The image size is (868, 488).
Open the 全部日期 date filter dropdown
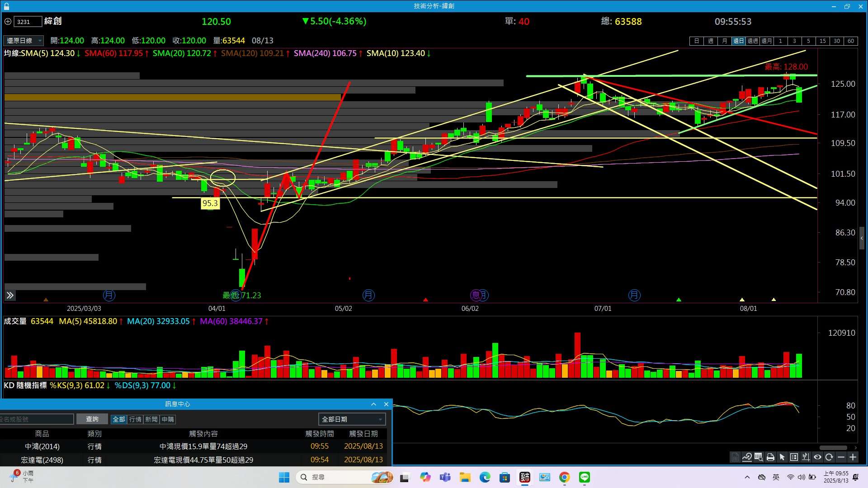coord(352,419)
